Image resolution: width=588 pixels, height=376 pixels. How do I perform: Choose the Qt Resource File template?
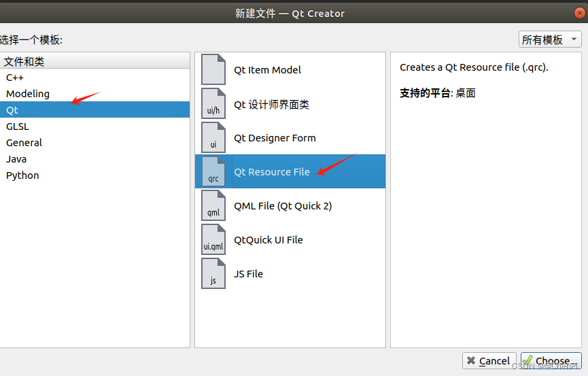[290, 171]
